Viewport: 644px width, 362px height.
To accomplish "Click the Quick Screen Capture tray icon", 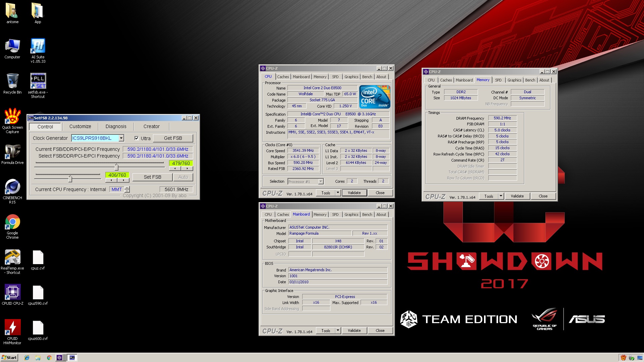I will click(623, 358).
